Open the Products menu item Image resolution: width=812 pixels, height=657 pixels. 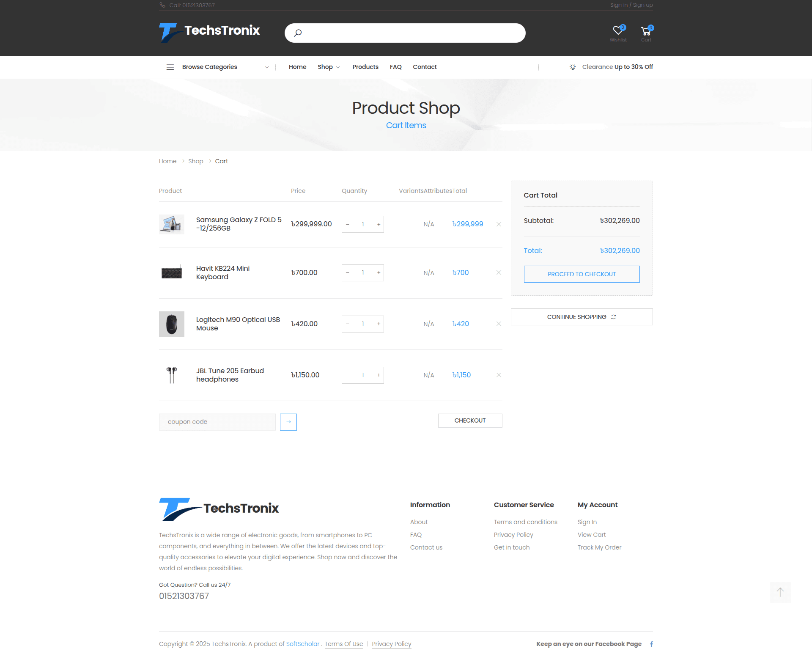point(365,67)
